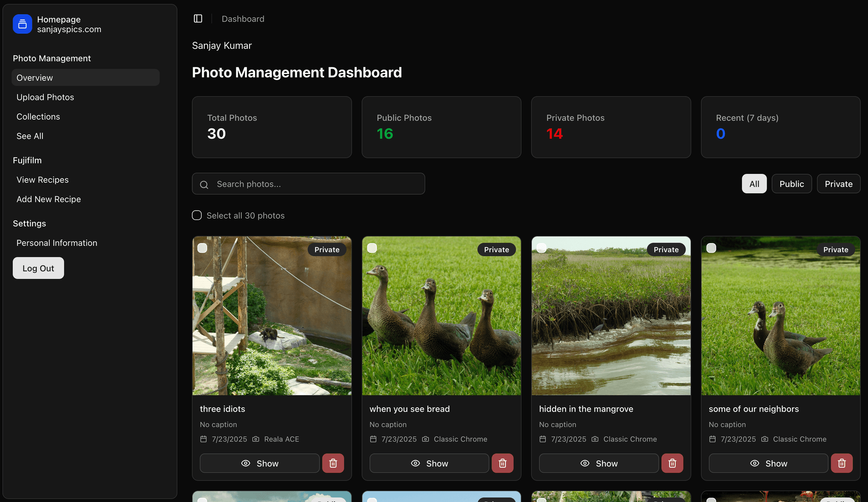Click the 'Reala ACE' film simulation label
The width and height of the screenshot is (868, 502).
(x=281, y=439)
